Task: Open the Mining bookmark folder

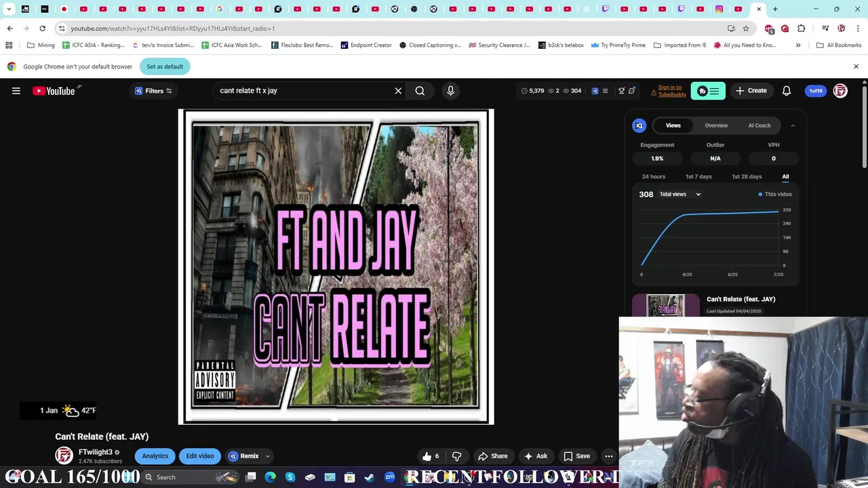Action: click(x=41, y=45)
